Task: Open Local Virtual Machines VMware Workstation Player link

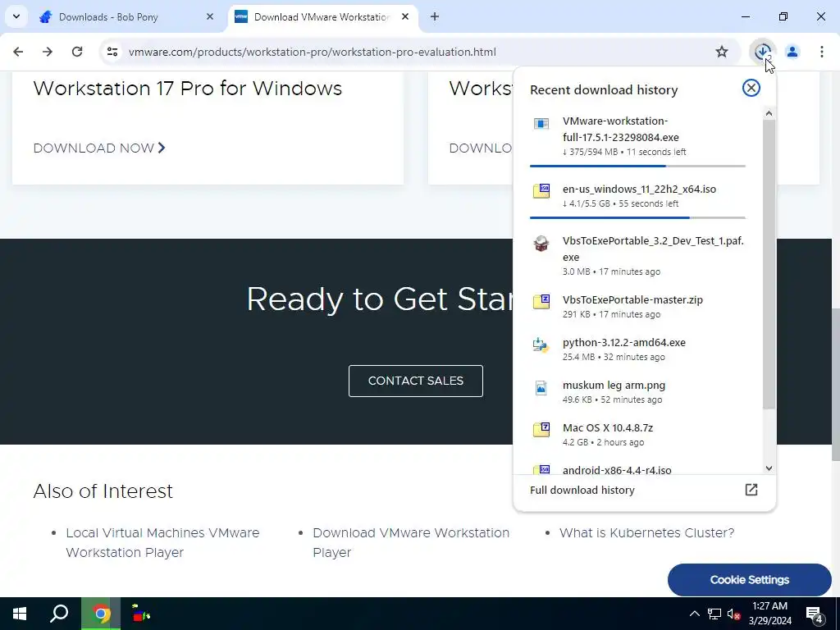Action: click(x=162, y=543)
